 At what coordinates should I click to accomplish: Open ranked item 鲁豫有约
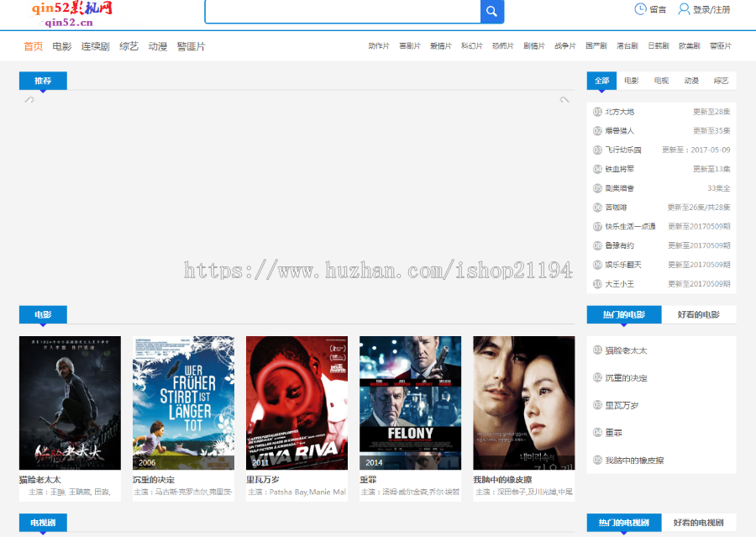click(x=620, y=245)
